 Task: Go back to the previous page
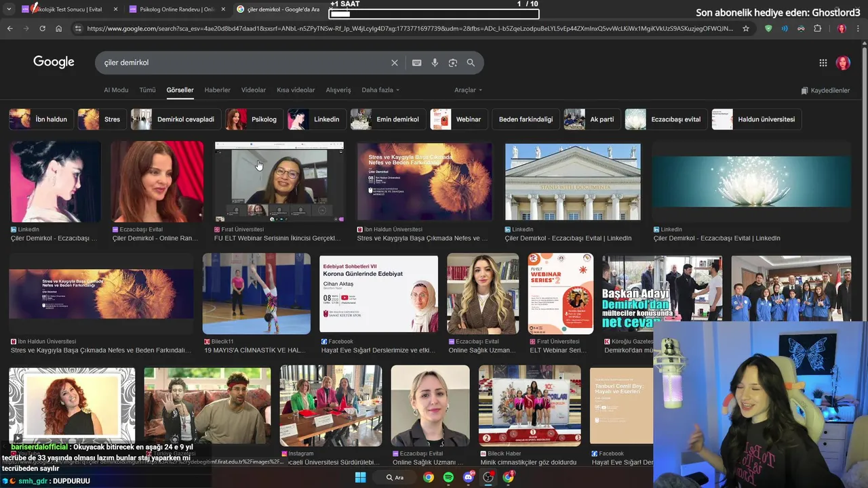(9, 28)
